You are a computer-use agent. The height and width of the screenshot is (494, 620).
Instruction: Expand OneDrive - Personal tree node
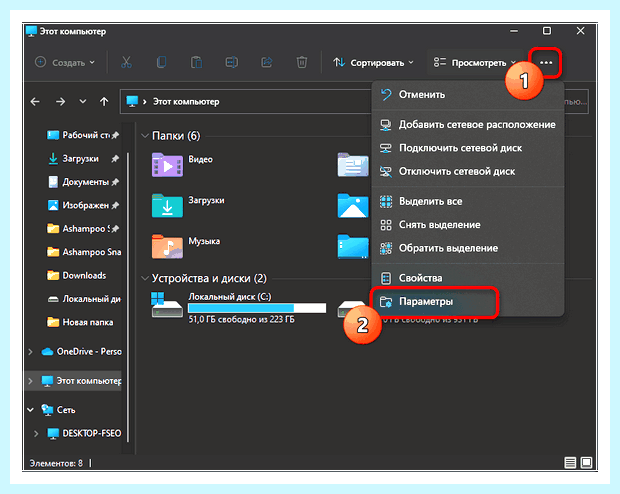(x=30, y=352)
